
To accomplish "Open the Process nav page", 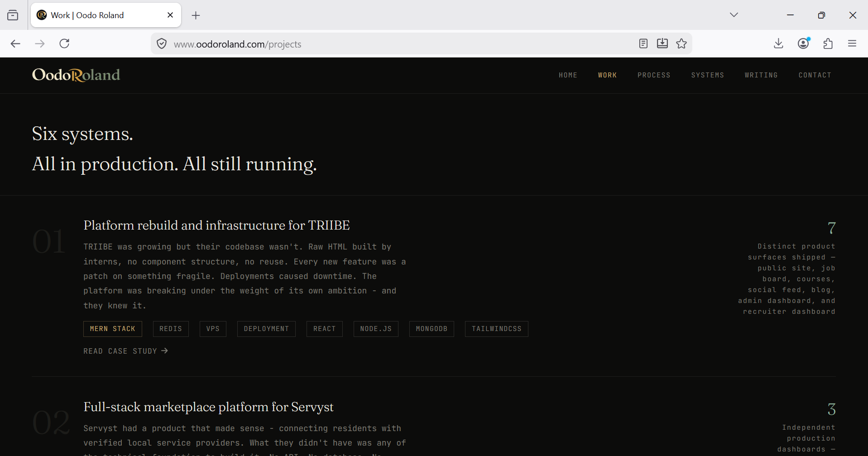I will tap(654, 75).
